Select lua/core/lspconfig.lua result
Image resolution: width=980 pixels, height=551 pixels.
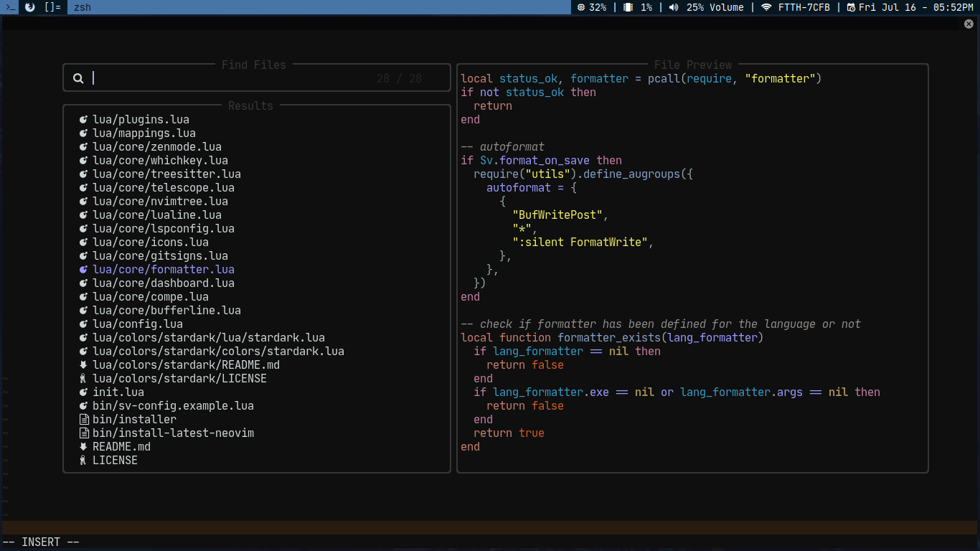[164, 229]
